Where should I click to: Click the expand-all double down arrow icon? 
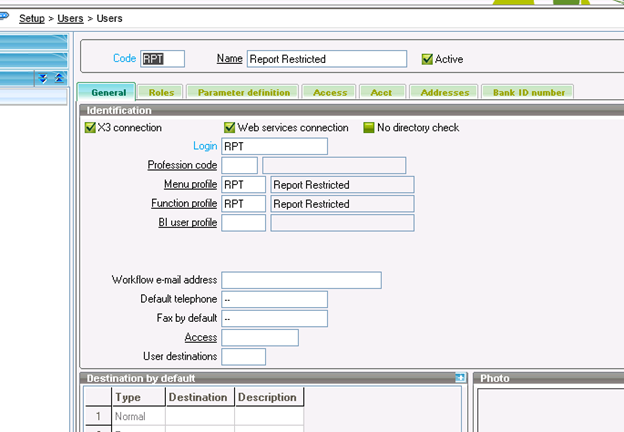click(43, 78)
